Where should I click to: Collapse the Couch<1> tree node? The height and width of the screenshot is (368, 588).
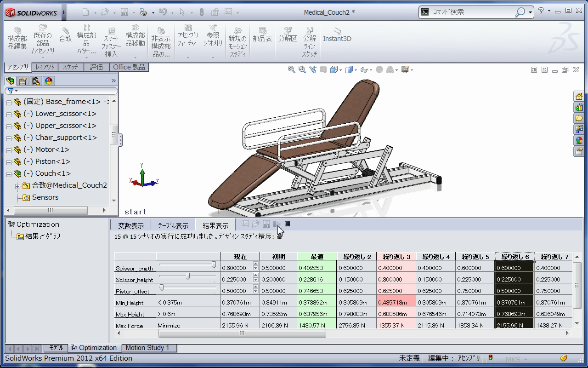click(9, 174)
